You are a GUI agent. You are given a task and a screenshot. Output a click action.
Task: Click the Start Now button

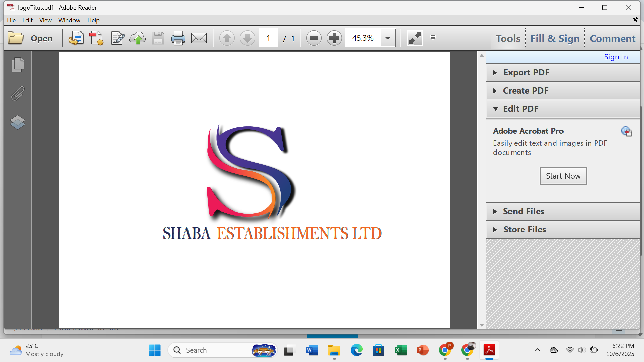click(x=563, y=176)
